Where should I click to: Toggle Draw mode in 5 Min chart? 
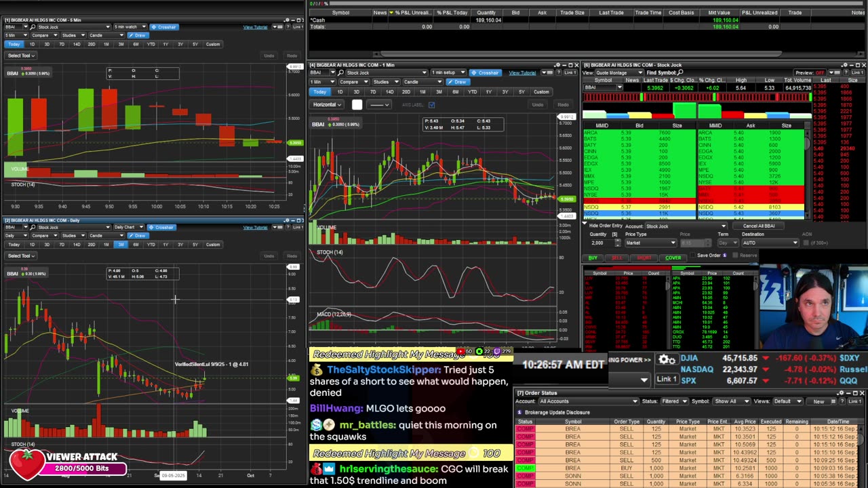138,35
